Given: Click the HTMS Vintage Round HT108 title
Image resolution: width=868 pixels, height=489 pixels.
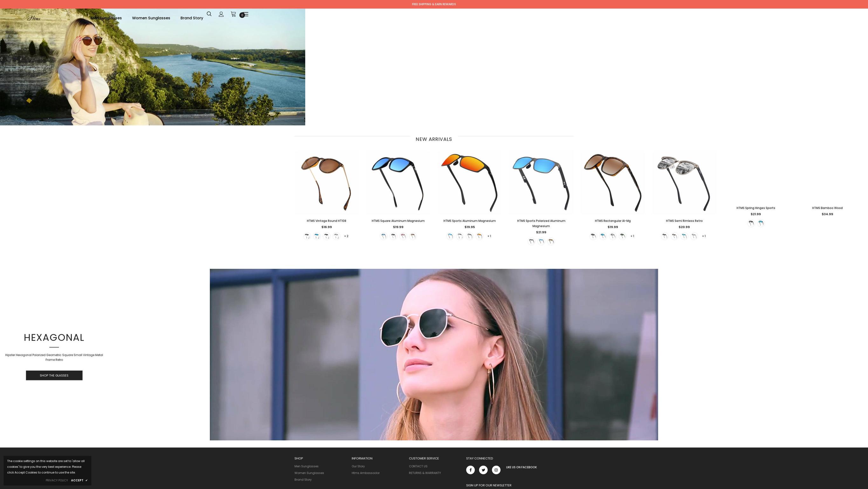Looking at the screenshot, I should point(326,221).
